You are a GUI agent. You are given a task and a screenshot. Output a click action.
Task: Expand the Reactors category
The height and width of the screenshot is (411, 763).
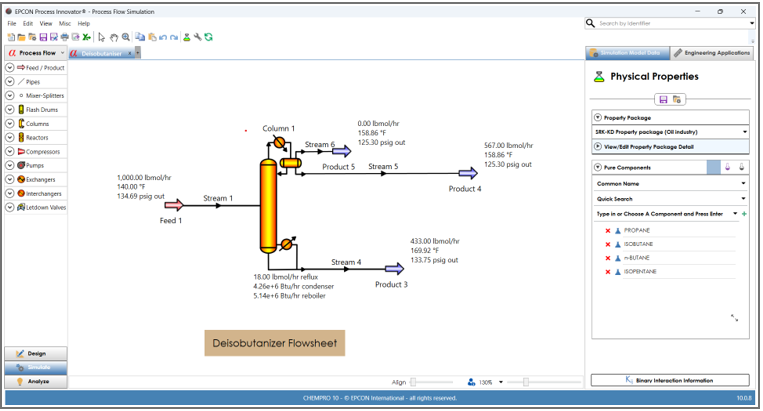coord(10,138)
